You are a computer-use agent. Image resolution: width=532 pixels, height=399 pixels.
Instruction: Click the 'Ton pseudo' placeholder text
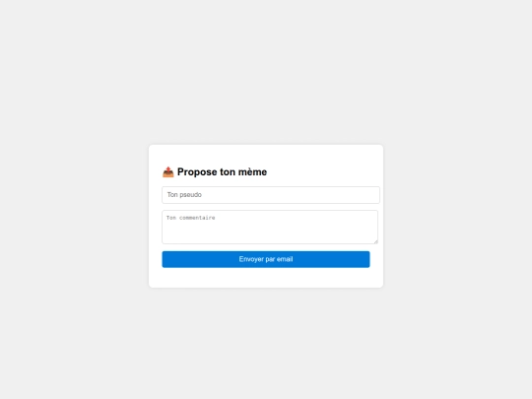(184, 195)
